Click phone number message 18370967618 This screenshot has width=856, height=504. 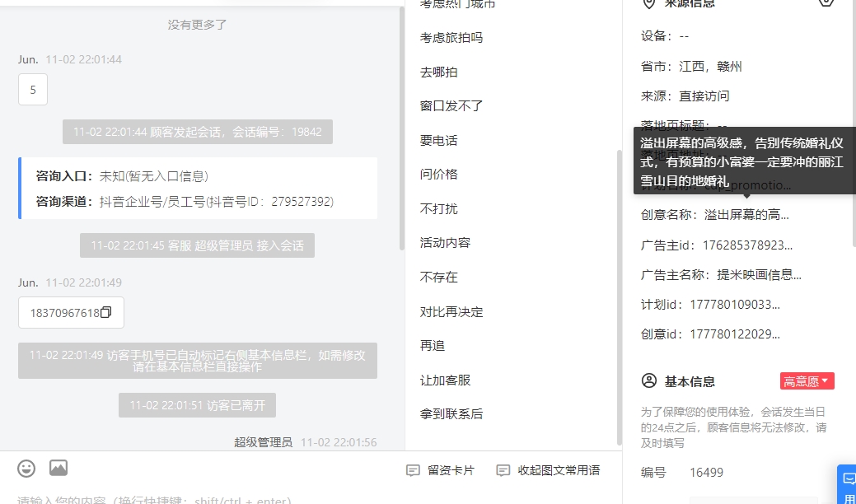(x=71, y=313)
